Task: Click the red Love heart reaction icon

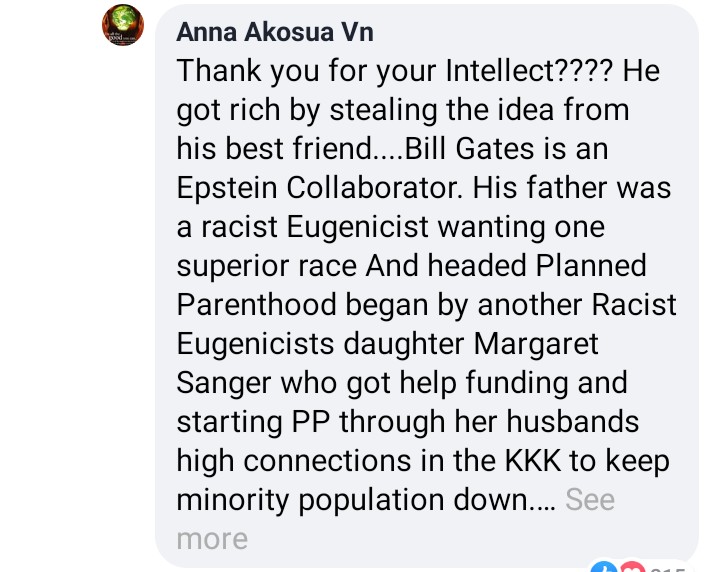Action: 630,567
